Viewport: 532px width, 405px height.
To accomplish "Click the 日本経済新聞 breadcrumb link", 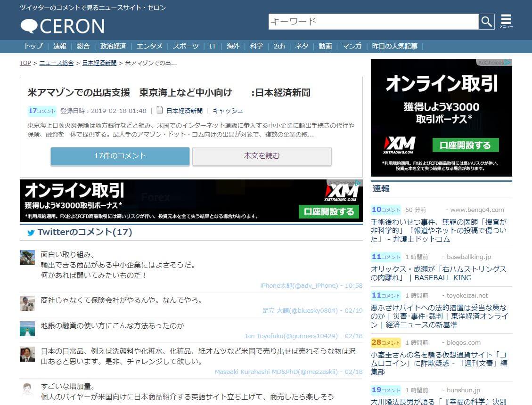I will (x=99, y=63).
